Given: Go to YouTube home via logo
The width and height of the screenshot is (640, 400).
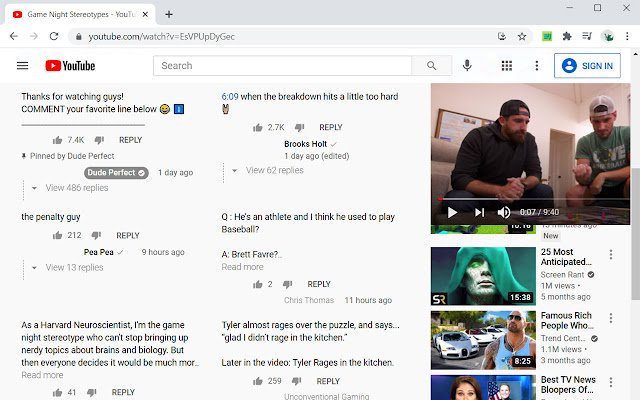Looking at the screenshot, I should [x=70, y=65].
